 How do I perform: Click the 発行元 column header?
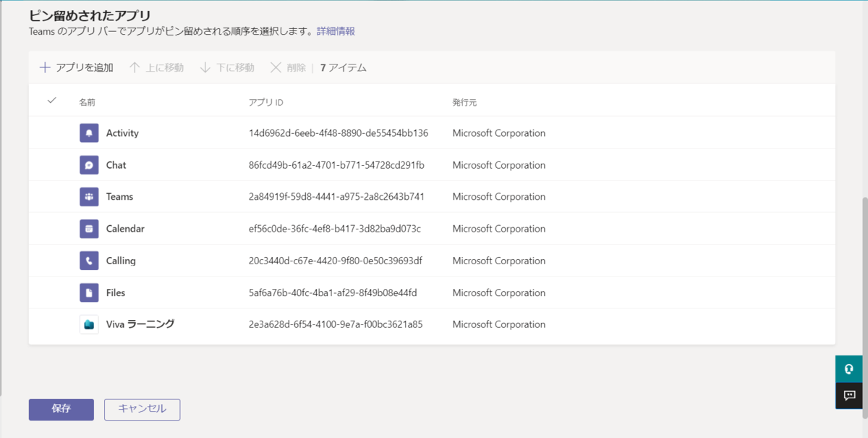[465, 102]
